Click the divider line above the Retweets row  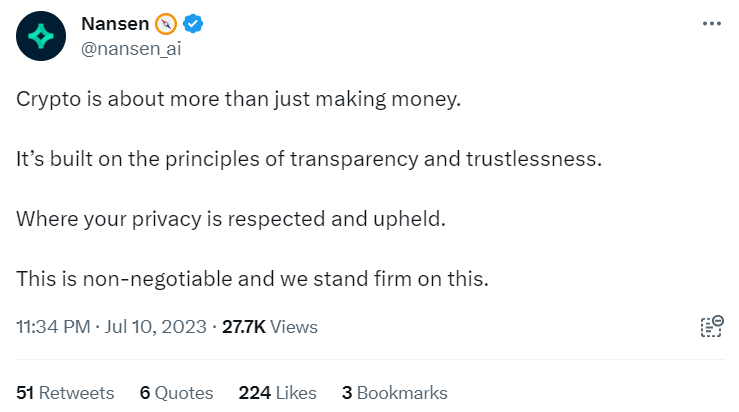[x=369, y=360]
